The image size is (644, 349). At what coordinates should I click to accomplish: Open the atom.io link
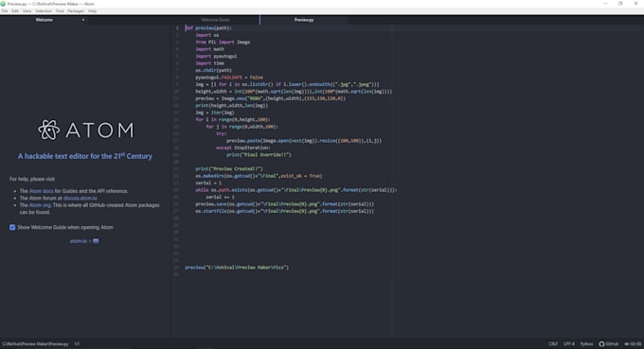click(x=79, y=241)
